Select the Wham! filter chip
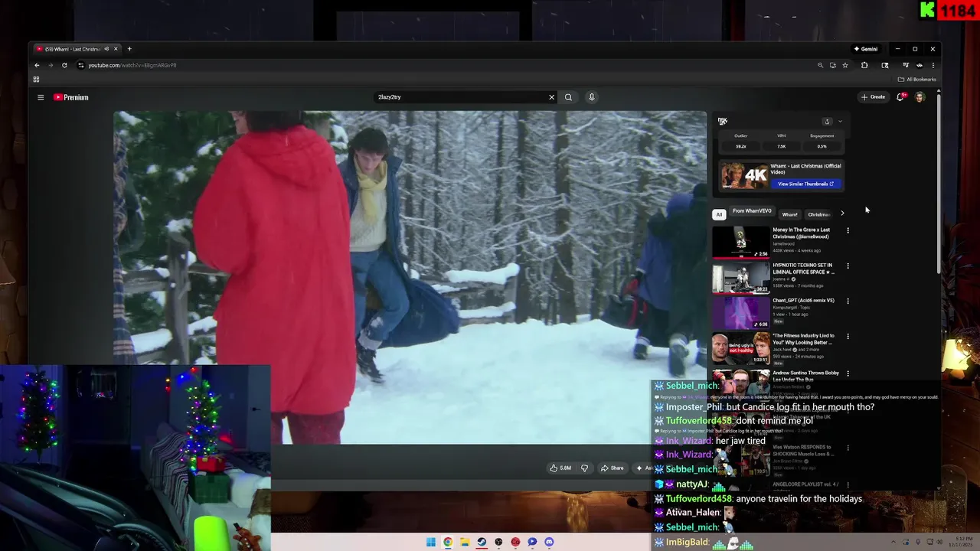The image size is (980, 551). point(789,214)
